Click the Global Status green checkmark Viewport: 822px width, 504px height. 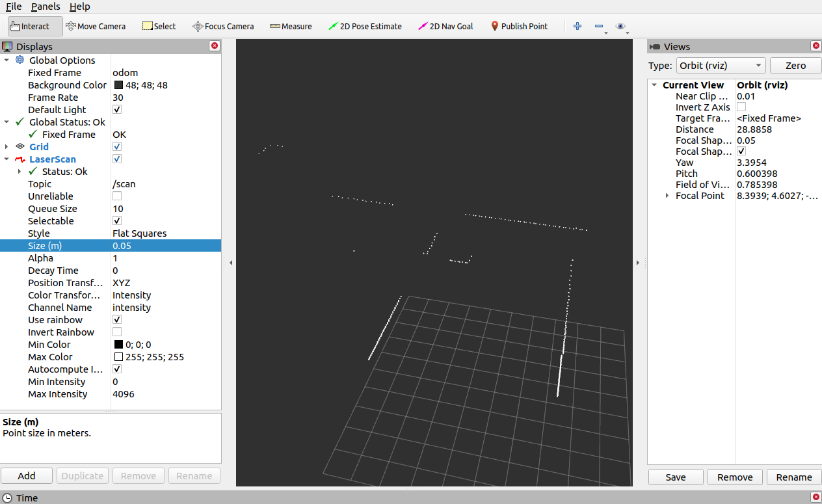tap(20, 122)
